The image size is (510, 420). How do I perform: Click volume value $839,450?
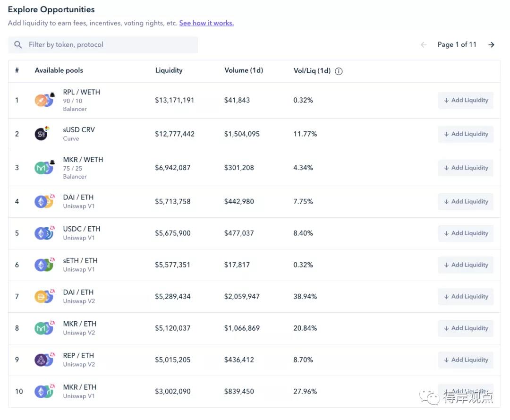point(239,391)
